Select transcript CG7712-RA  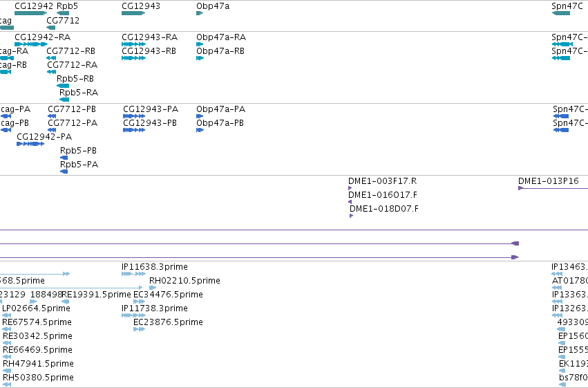coord(72,65)
